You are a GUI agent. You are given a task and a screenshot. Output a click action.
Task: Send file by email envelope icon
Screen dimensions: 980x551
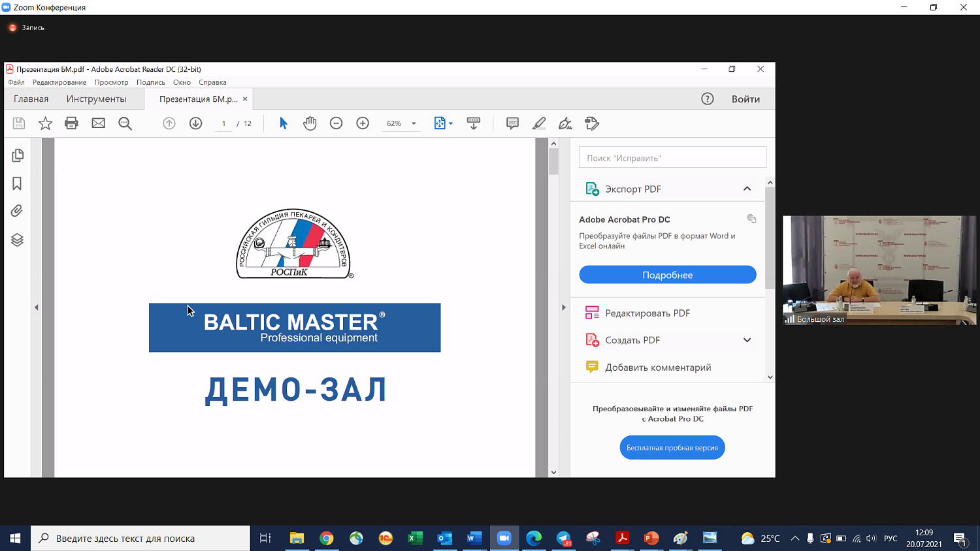click(98, 123)
